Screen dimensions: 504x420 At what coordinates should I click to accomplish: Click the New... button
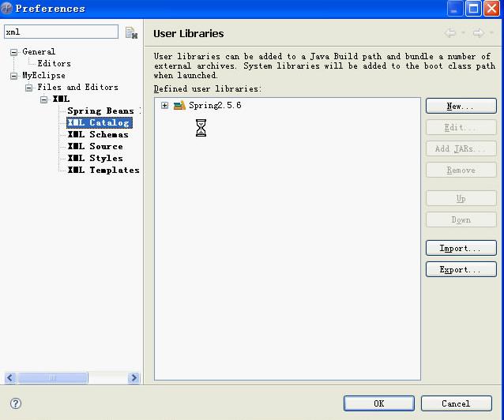(461, 106)
